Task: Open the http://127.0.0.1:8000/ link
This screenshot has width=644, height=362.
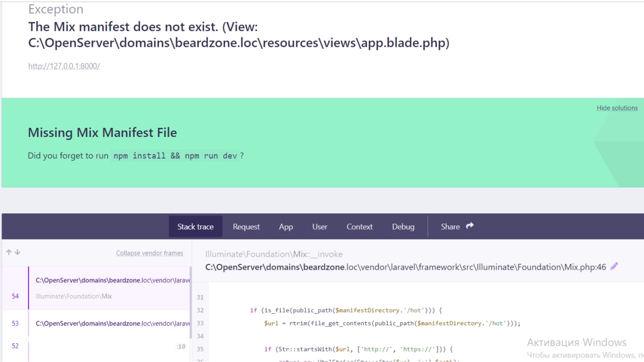Action: click(x=64, y=66)
